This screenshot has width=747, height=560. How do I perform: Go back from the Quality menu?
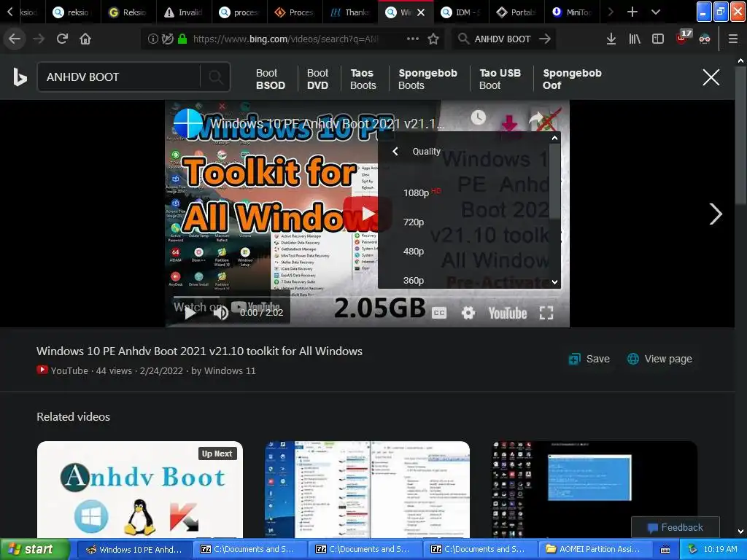[395, 152]
